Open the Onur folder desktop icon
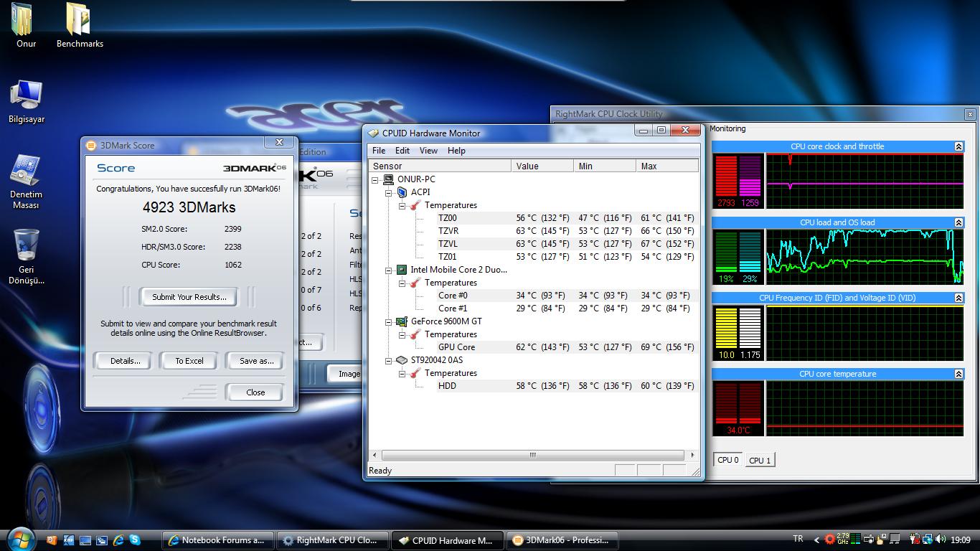The height and width of the screenshot is (551, 980). point(26,25)
